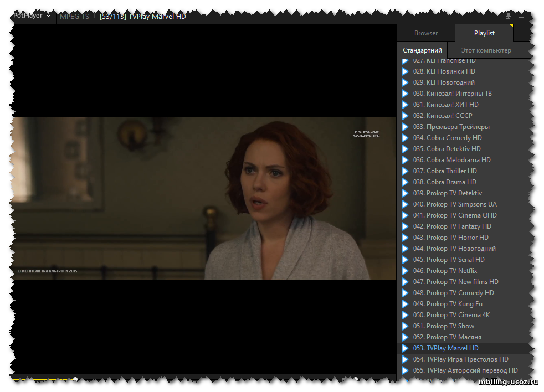
Task: Click play icon next to 047. Prokop TV New films HD
Action: (405, 282)
